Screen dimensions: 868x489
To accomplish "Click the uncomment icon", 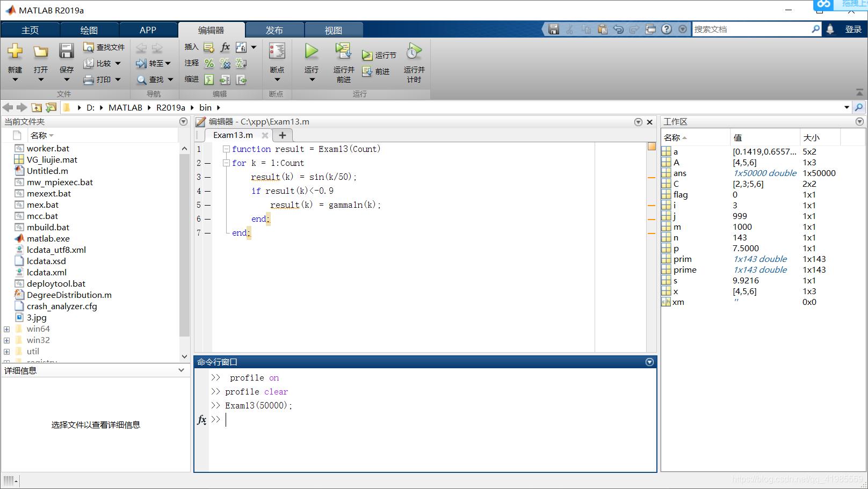I will tap(225, 63).
